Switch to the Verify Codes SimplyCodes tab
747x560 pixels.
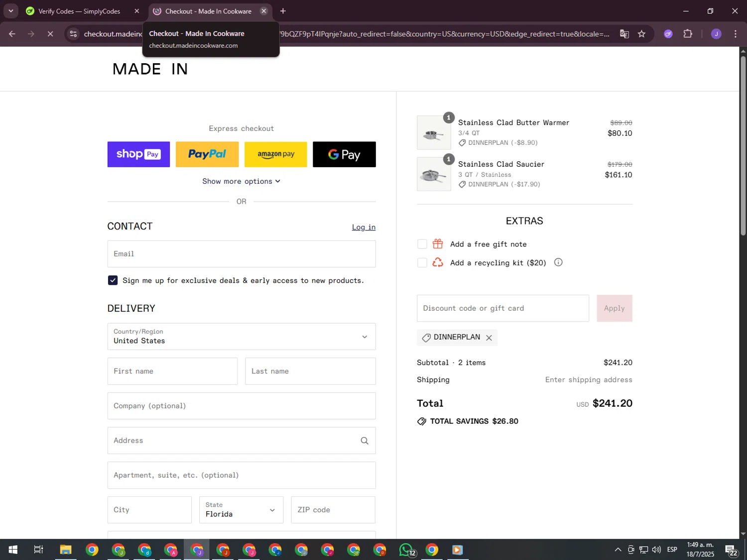click(79, 11)
